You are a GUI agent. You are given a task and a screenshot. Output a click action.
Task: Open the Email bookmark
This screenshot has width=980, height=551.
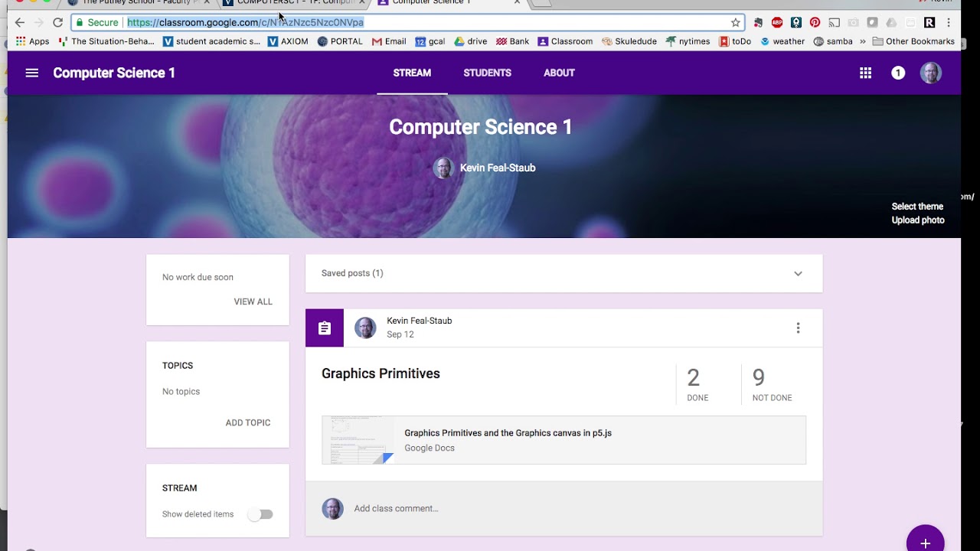point(389,41)
